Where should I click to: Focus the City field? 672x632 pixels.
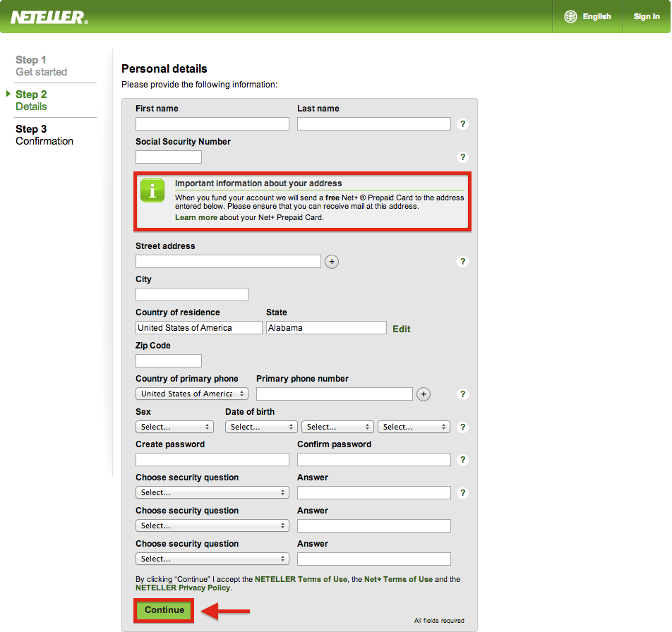click(191, 294)
